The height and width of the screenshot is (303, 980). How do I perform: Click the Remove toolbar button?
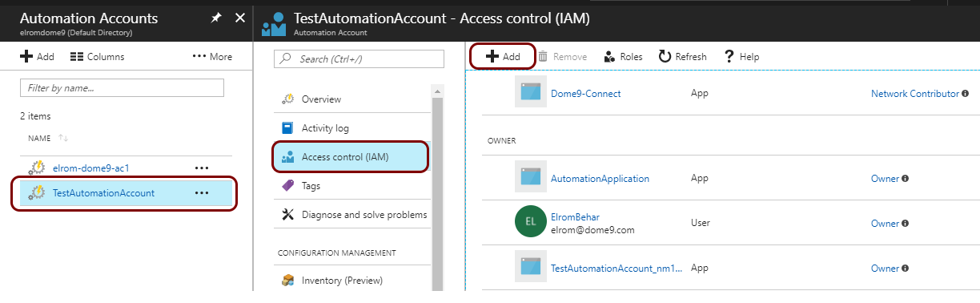(x=562, y=57)
